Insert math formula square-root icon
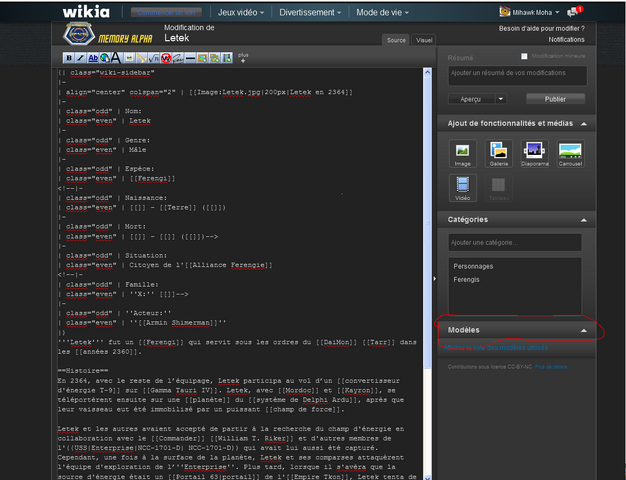The width and height of the screenshot is (626, 480). tap(154, 58)
